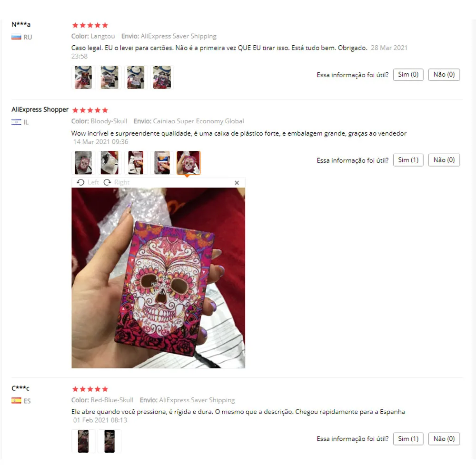Open second thumbnail in C***c's review

click(109, 441)
